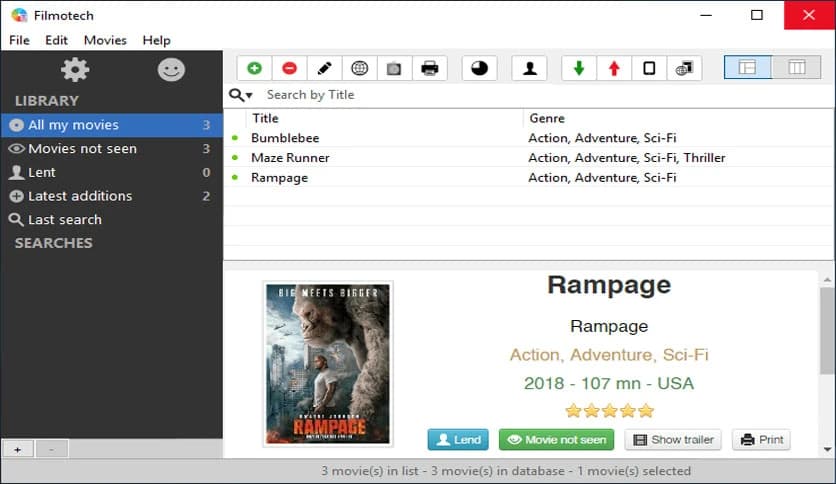
Task: Click the pencil edit movie icon
Action: (x=324, y=68)
